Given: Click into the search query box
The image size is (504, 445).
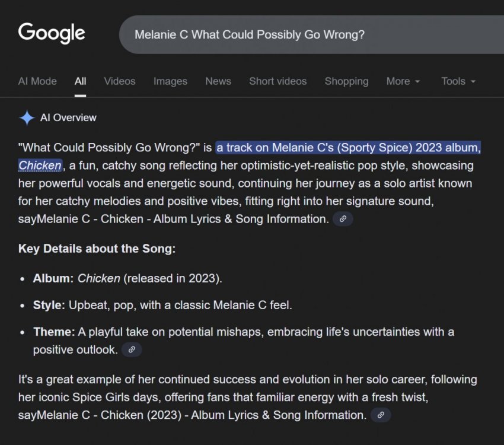Looking at the screenshot, I should (x=308, y=34).
